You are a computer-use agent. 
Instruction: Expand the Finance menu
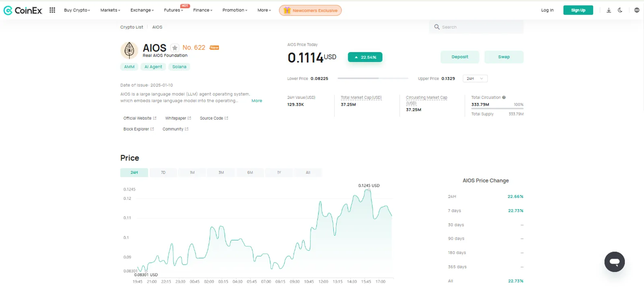pos(203,10)
